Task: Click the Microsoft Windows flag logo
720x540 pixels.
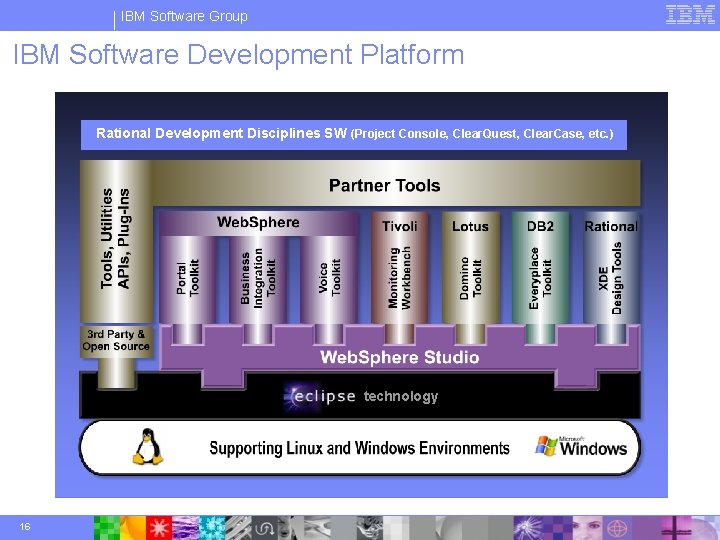Action: click(x=546, y=446)
